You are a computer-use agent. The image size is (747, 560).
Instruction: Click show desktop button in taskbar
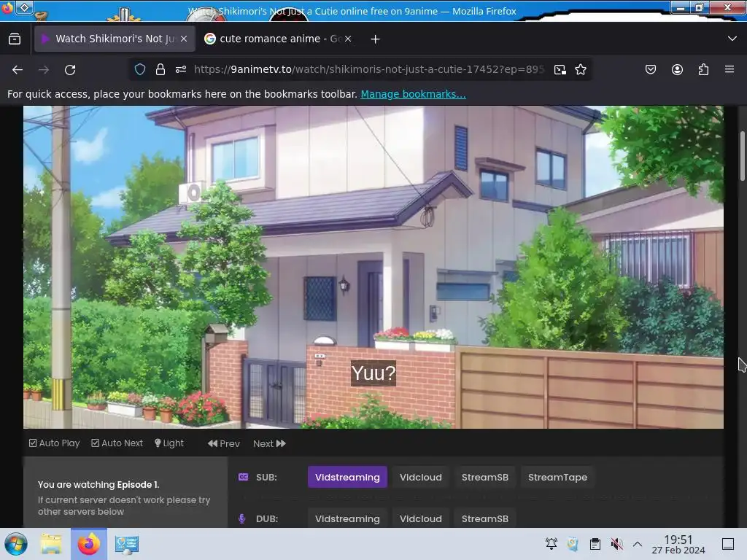[x=728, y=544]
